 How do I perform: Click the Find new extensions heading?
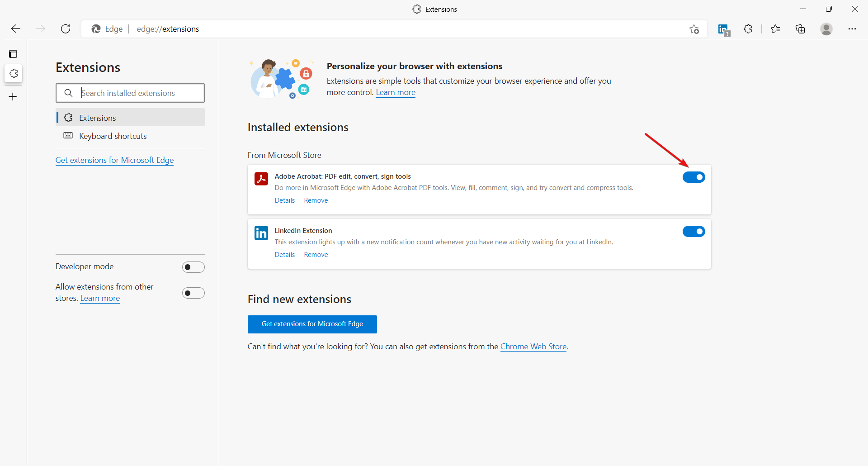coord(299,300)
